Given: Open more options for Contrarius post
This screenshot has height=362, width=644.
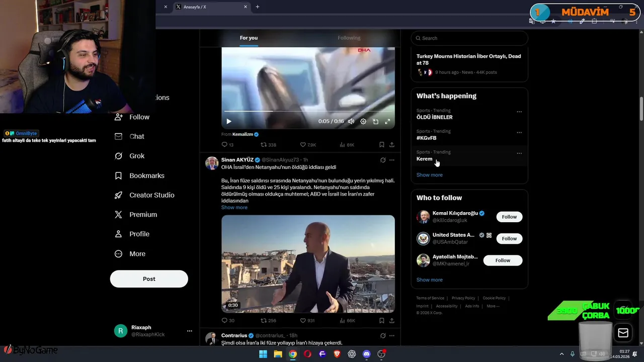Looking at the screenshot, I should tap(392, 335).
